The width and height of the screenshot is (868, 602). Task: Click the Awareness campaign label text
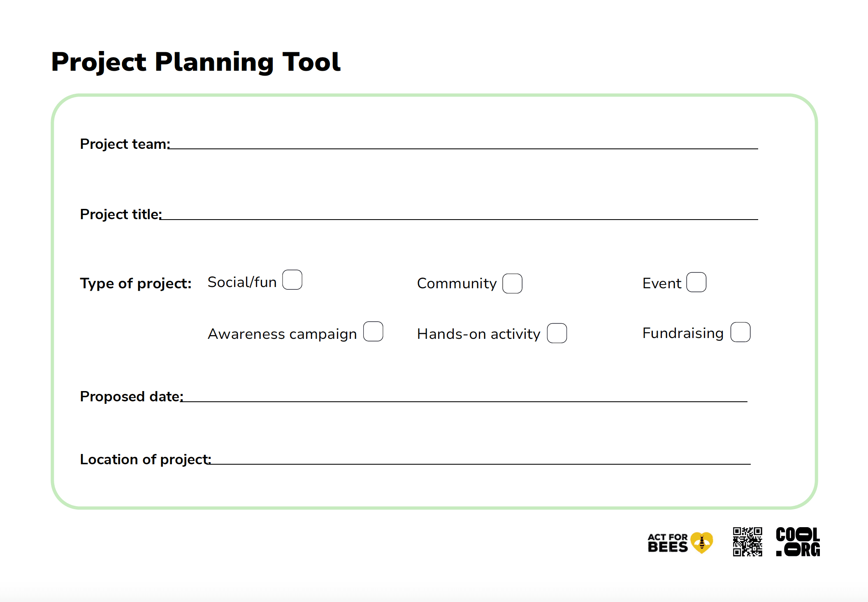tap(282, 334)
